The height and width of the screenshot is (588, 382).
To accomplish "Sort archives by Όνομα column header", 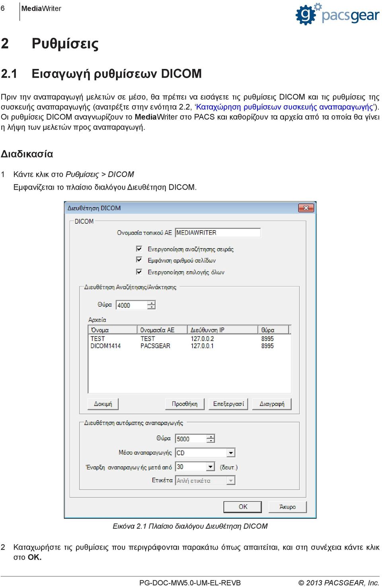I will 113,330.
